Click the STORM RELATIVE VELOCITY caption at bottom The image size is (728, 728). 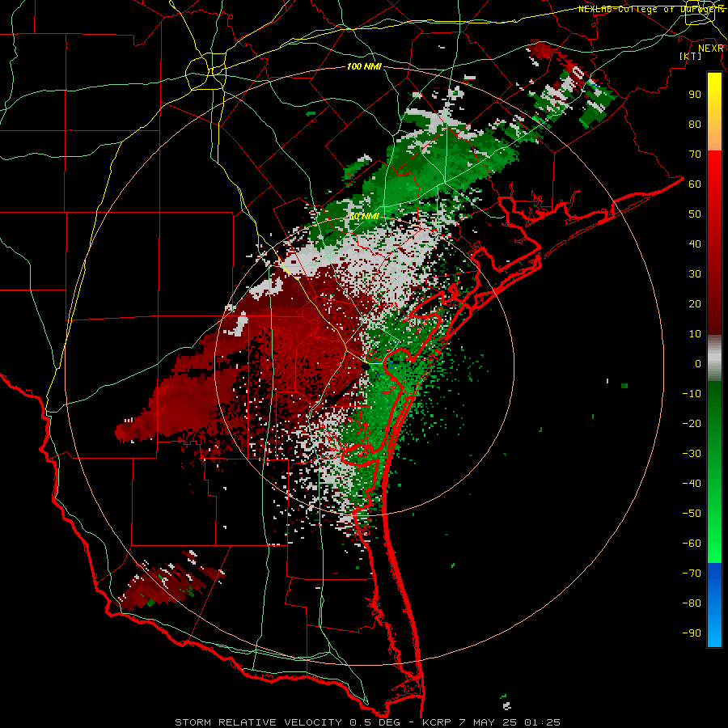tap(259, 722)
